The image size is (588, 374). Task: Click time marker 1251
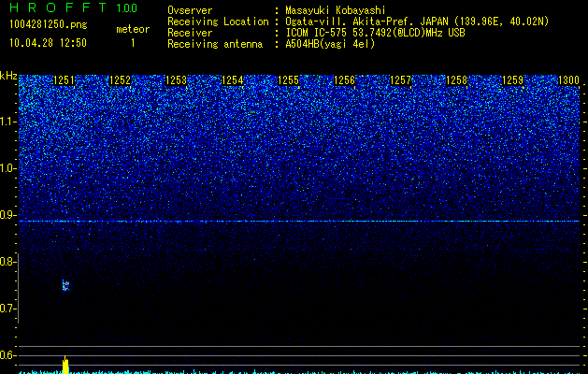(65, 80)
